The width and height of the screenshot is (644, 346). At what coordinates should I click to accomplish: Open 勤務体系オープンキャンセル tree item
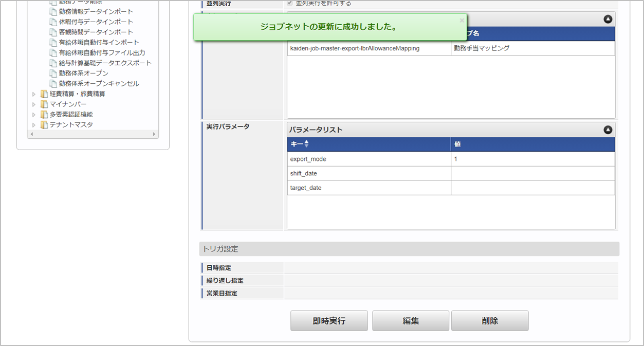(99, 83)
